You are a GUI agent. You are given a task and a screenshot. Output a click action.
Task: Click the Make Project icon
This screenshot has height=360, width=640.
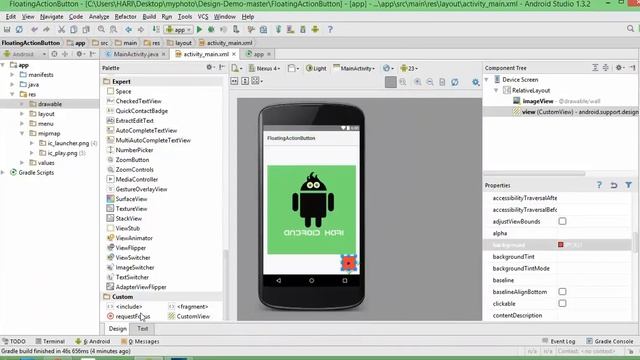(x=156, y=29)
